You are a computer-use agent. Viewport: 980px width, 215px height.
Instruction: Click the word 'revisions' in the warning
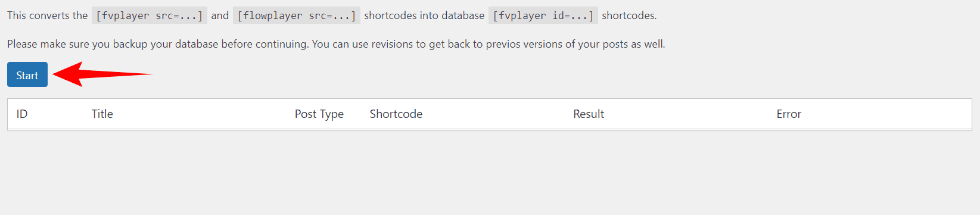coord(392,44)
